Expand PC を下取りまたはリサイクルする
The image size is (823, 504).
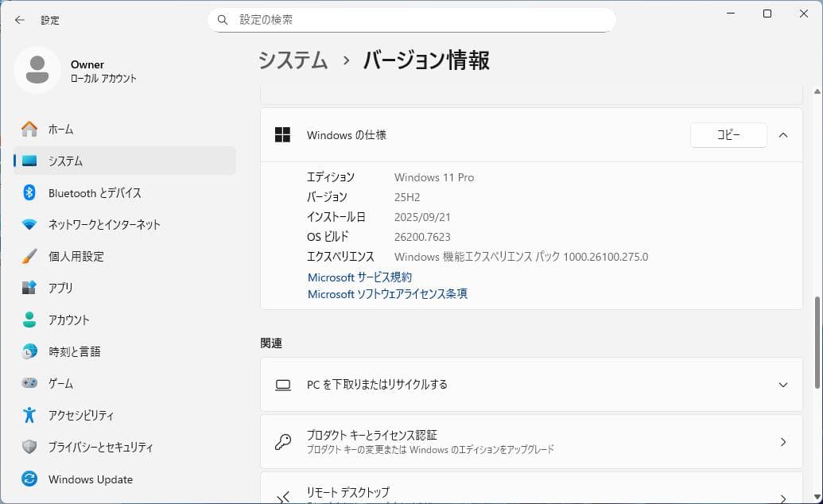(x=782, y=385)
